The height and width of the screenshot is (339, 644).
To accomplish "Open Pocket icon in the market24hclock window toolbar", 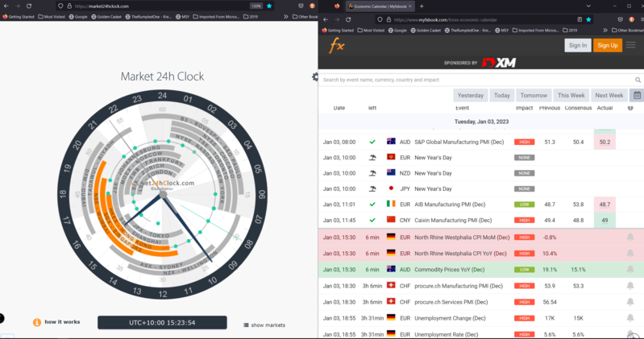I will (x=301, y=6).
